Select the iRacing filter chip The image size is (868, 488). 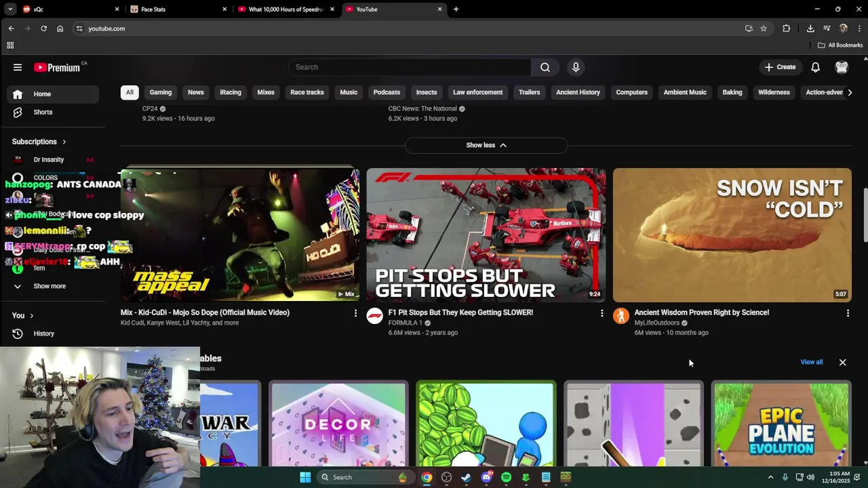click(x=231, y=92)
